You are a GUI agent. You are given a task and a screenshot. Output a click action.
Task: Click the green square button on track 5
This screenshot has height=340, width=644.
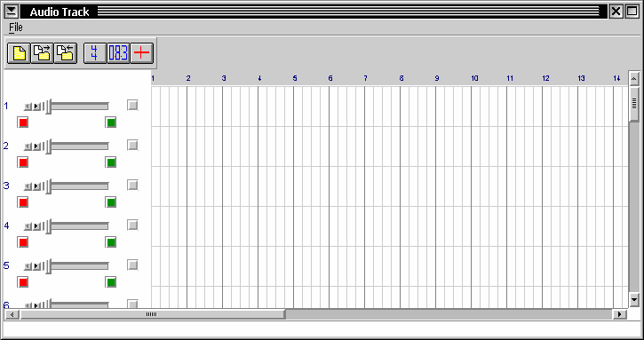[110, 282]
